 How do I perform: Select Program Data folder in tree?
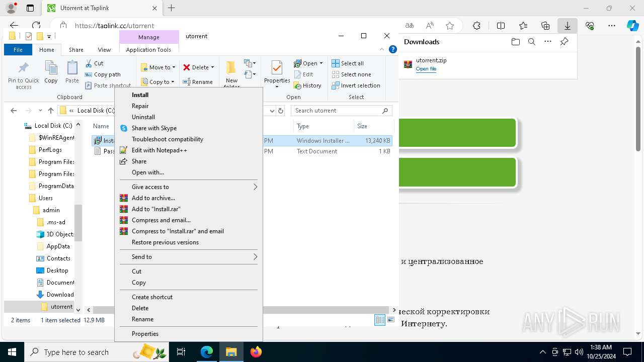(56, 186)
